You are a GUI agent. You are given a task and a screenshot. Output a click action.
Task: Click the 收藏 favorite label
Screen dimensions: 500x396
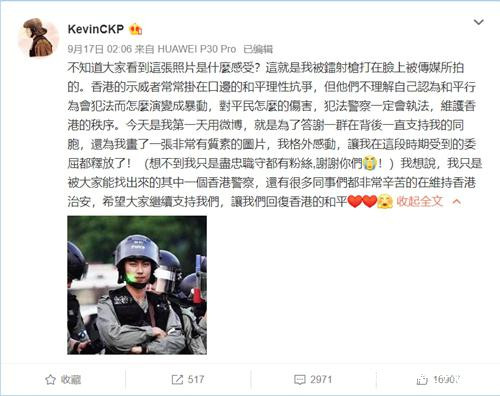click(x=71, y=379)
